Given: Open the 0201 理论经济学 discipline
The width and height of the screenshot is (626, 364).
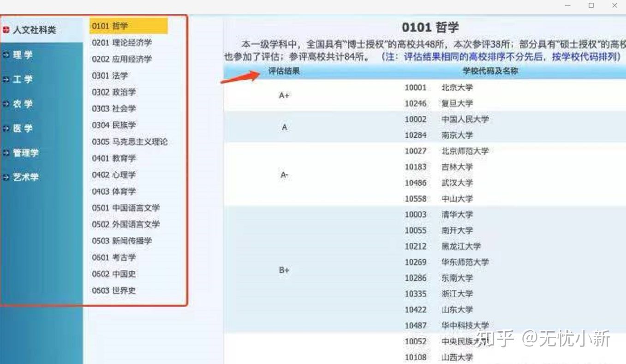Looking at the screenshot, I should tap(122, 42).
